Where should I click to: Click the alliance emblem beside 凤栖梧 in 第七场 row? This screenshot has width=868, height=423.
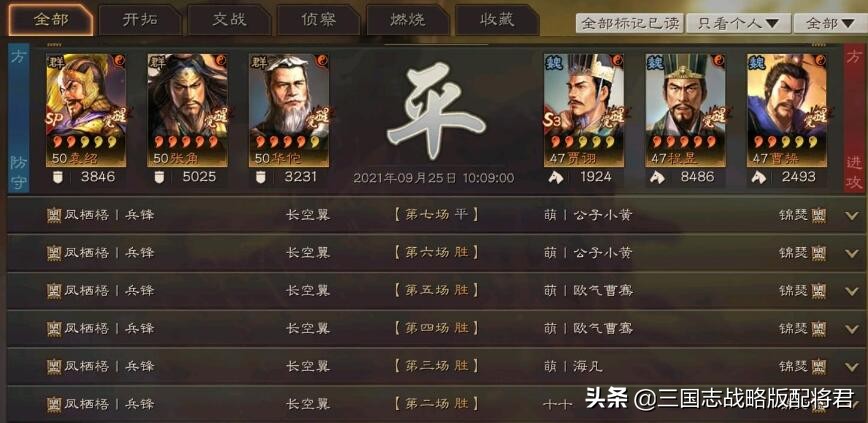(x=54, y=215)
